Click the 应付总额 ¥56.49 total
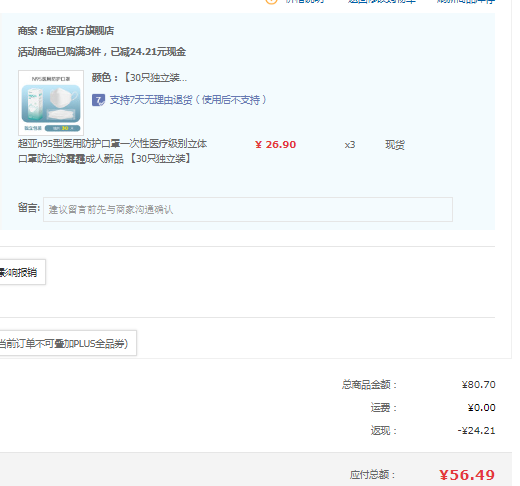Viewport: 520px width, 486px height. pyautogui.click(x=467, y=475)
